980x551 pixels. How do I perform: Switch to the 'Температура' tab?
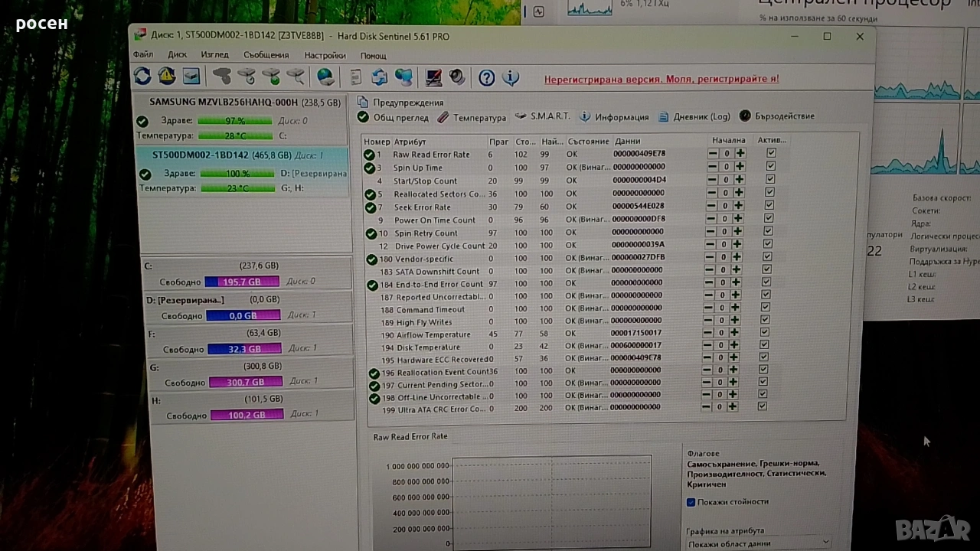[x=472, y=118]
